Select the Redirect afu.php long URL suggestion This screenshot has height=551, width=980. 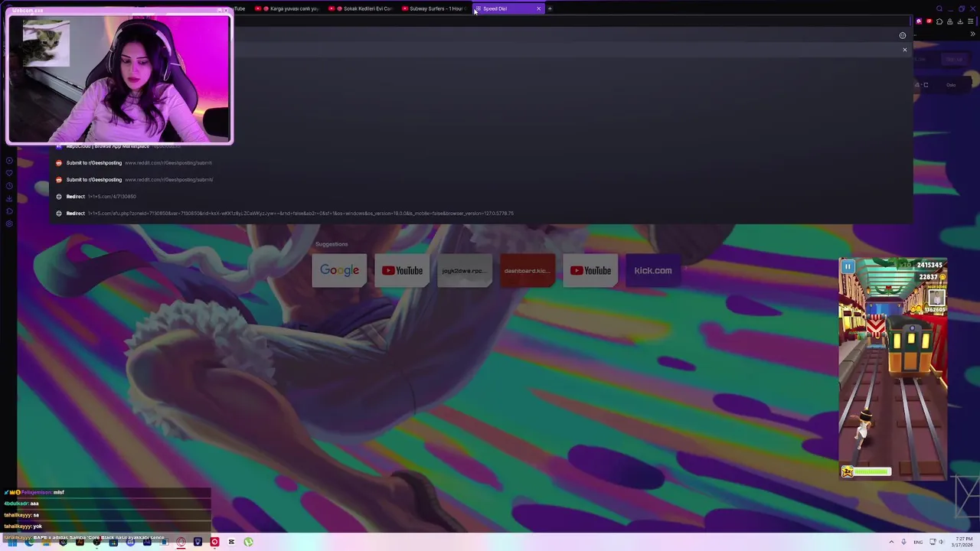coord(482,214)
